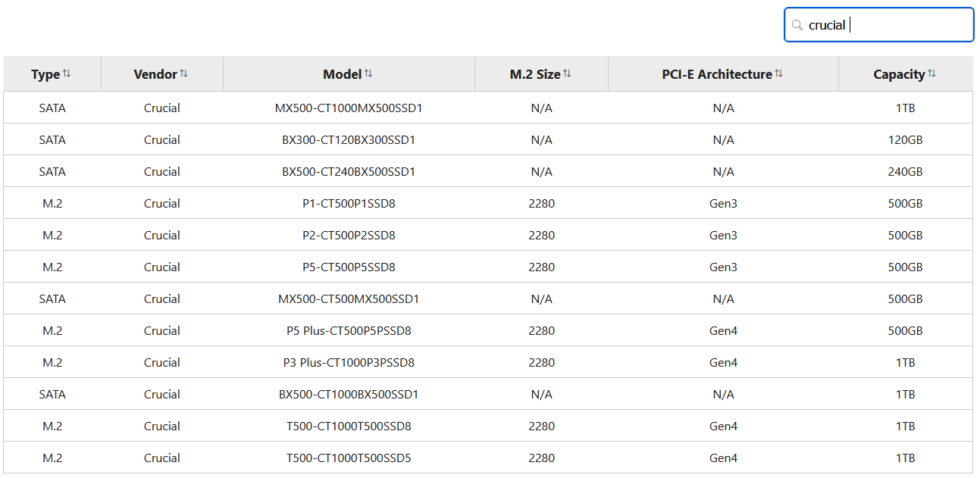The height and width of the screenshot is (478, 980).
Task: Select model P3 Plus-CT1000P3PSSD8
Action: point(349,363)
